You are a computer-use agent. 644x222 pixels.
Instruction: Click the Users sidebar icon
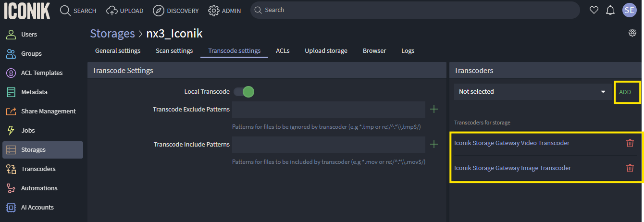11,34
